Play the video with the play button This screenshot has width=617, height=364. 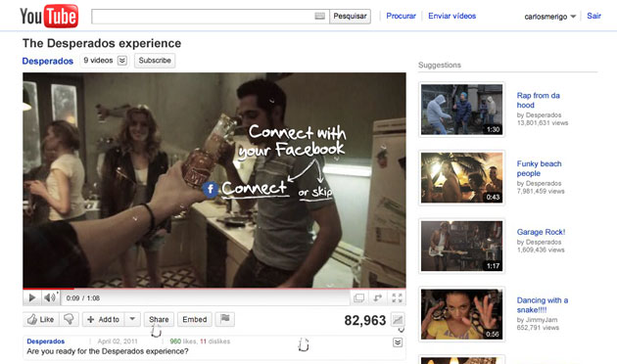[x=32, y=298]
